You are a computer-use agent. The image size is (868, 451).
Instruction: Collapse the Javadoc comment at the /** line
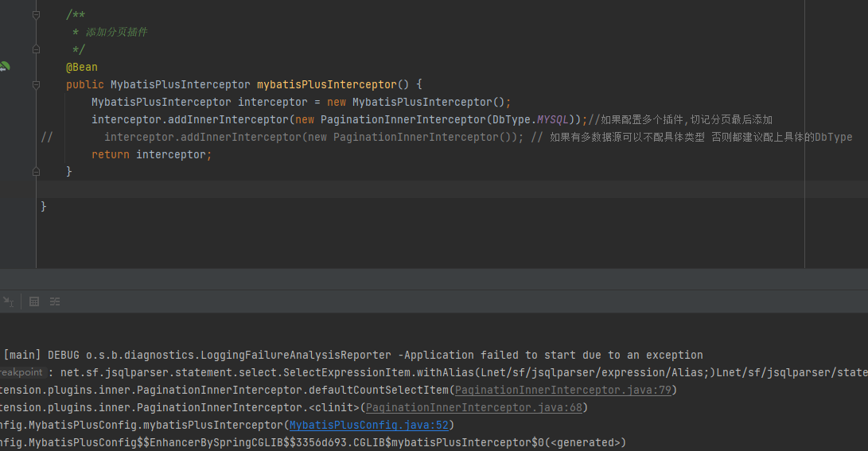36,15
